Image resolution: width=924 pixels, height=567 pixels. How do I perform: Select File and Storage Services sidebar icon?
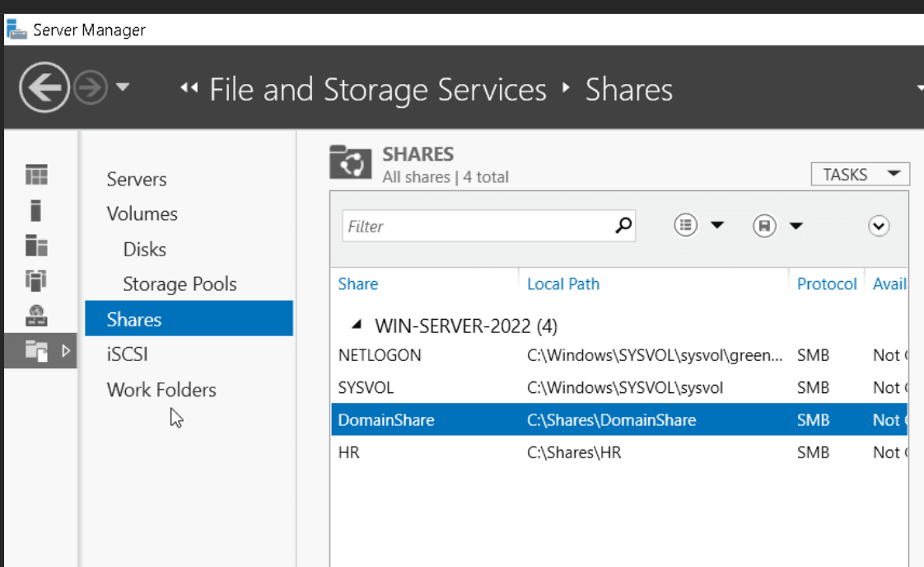36,351
